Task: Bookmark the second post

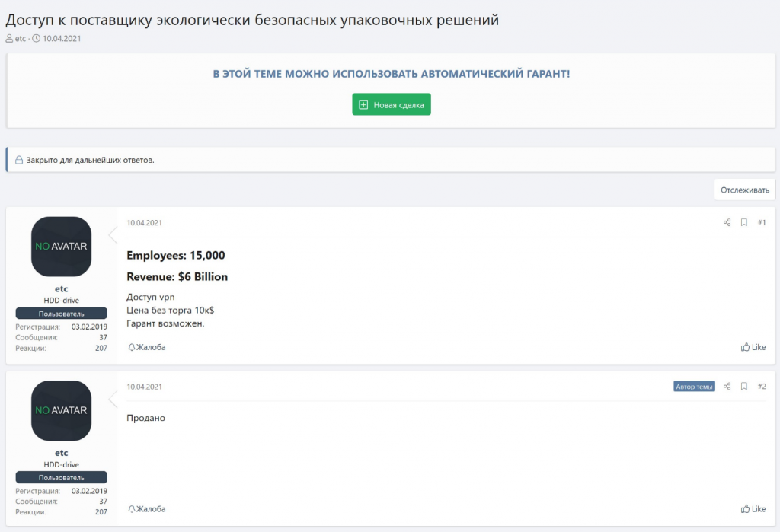Action: [x=743, y=386]
